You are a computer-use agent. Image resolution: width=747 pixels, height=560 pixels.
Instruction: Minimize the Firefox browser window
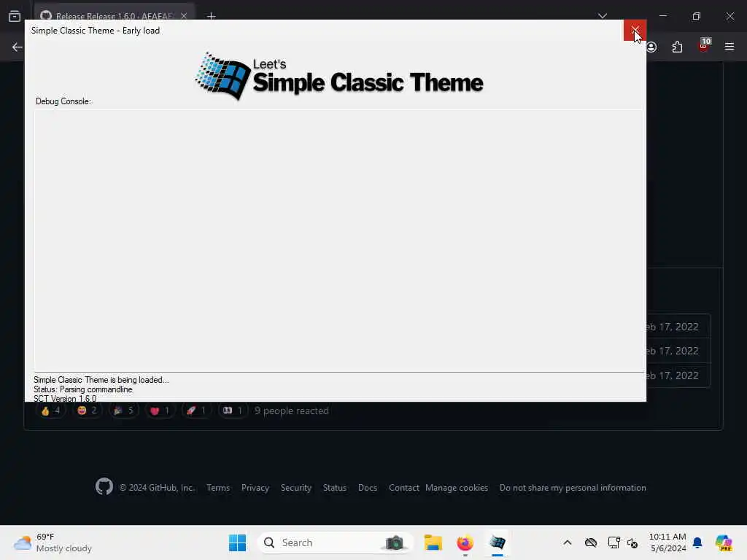tap(662, 16)
